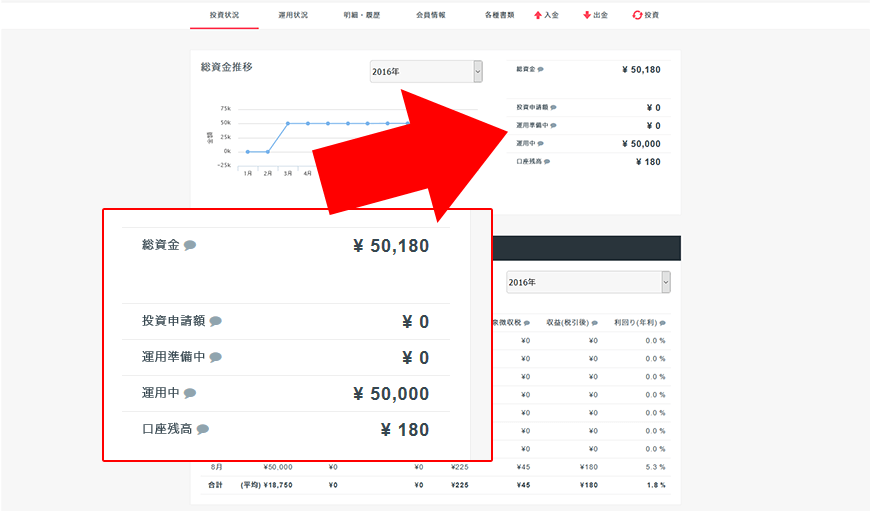Click the ¥225 value in 合計 row
Screen dimensions: 870x511
(459, 485)
